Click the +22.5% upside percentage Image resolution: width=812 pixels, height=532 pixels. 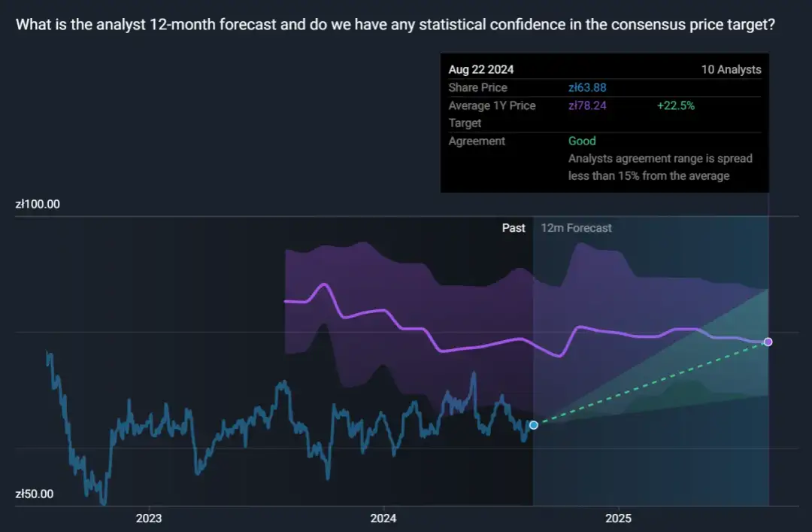click(x=675, y=106)
